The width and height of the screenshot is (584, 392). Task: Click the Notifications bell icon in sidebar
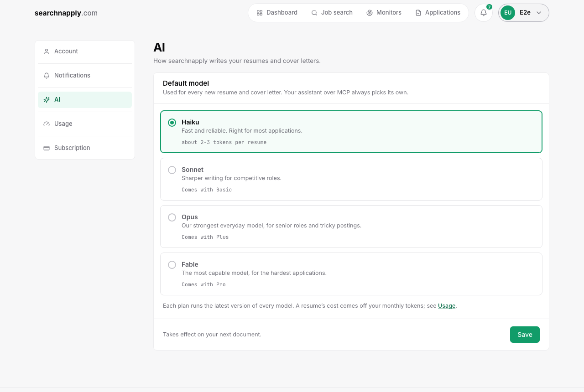click(x=47, y=76)
